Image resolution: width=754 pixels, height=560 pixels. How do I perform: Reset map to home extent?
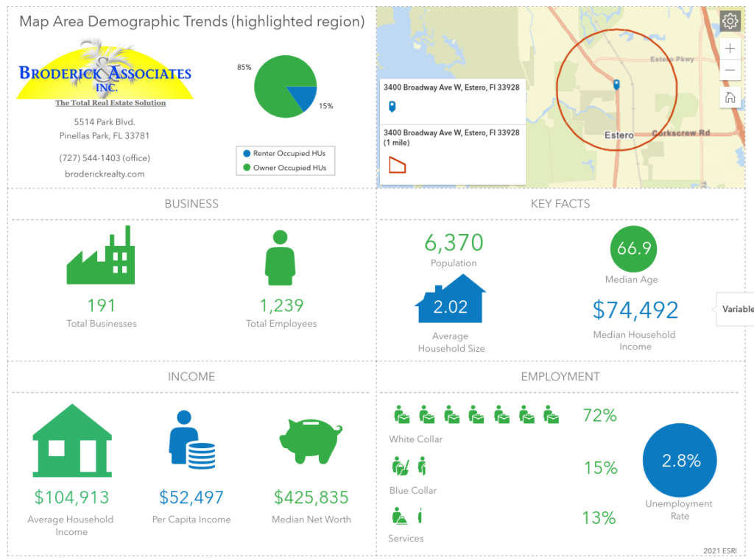[x=730, y=97]
